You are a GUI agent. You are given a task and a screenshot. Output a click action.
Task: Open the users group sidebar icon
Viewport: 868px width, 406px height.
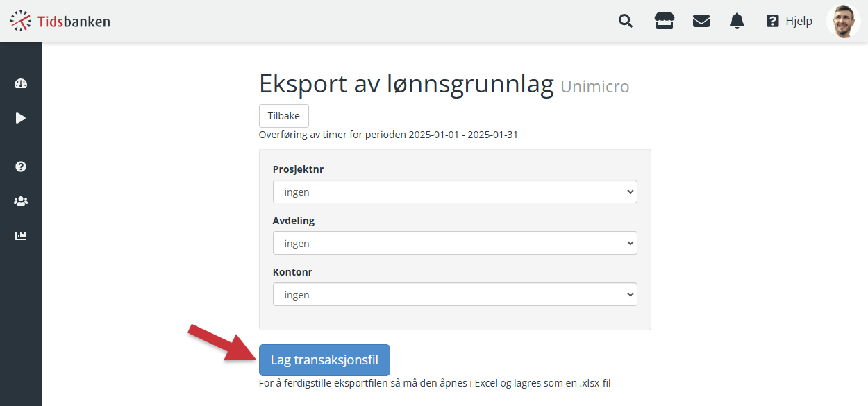click(21, 201)
